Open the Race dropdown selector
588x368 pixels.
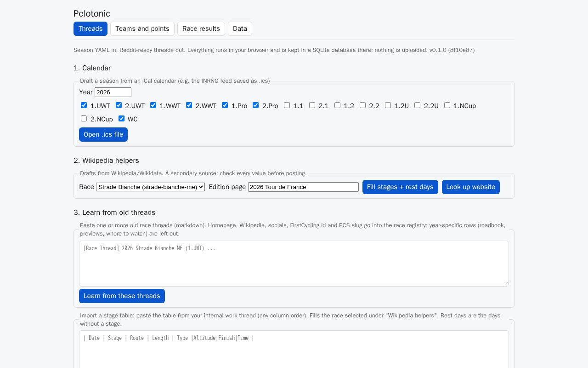click(x=150, y=187)
